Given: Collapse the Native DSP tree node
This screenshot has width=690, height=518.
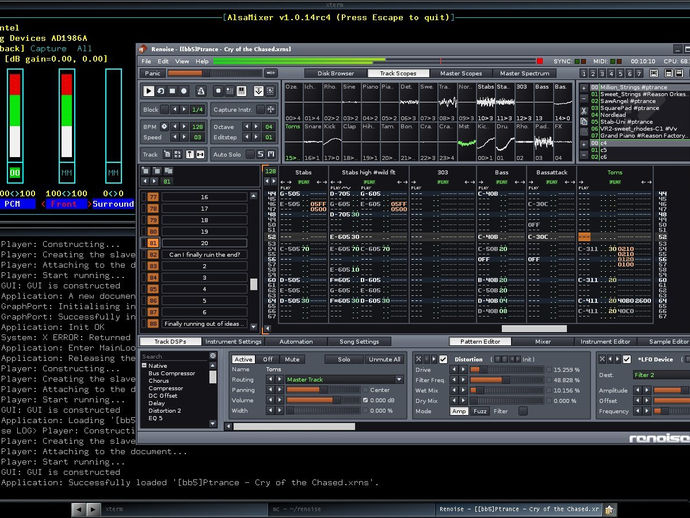Looking at the screenshot, I should coord(144,365).
